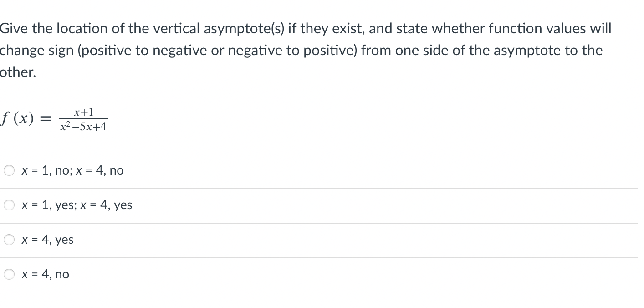Screen dimensions: 644x308
Task: Click the answer text "x = 4, no"
Action: pyautogui.click(x=45, y=274)
